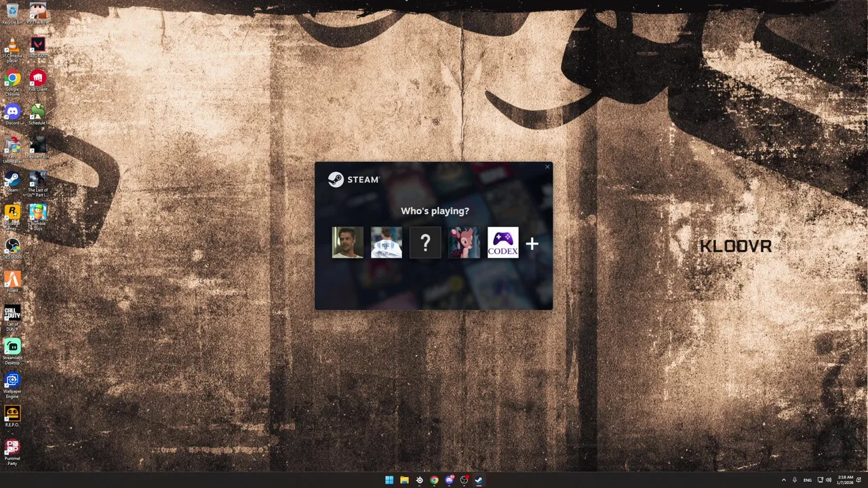Click The Last of Us Part I shortcut

[38, 184]
